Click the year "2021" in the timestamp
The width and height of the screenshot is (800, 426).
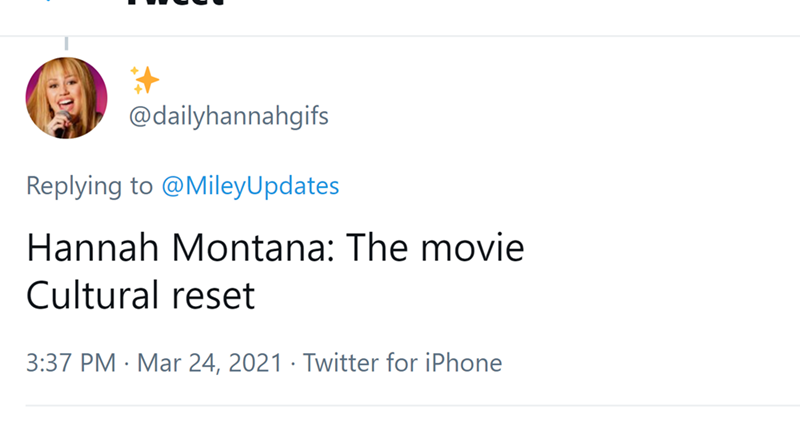coord(256,362)
